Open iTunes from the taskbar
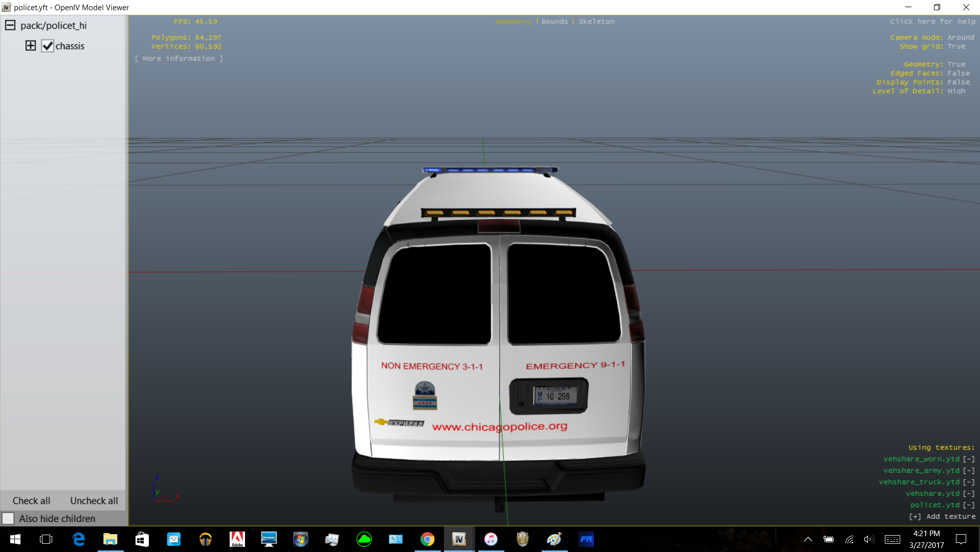Screen dimensions: 980x552 coord(491,539)
